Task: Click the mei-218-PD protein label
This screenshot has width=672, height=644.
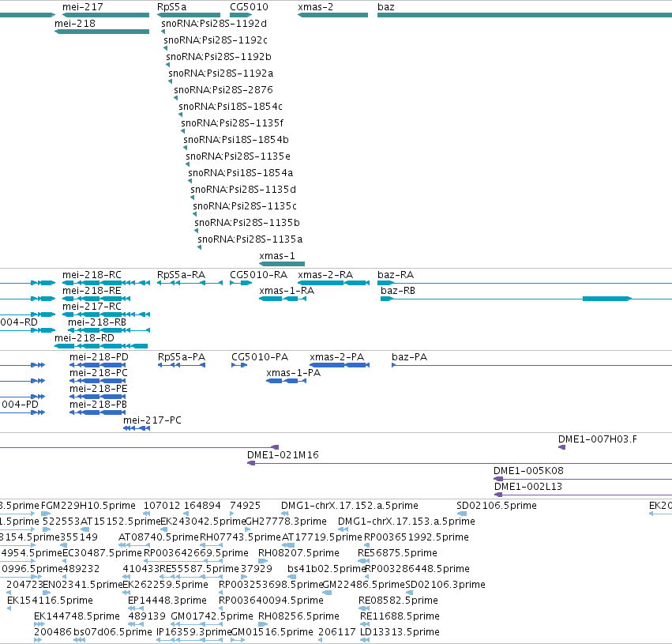Action: 99,357
